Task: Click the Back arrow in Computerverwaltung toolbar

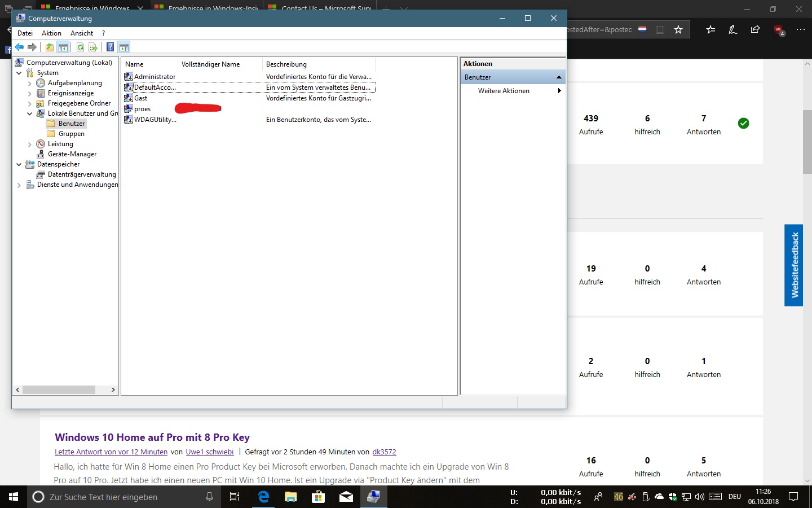Action: (x=20, y=47)
